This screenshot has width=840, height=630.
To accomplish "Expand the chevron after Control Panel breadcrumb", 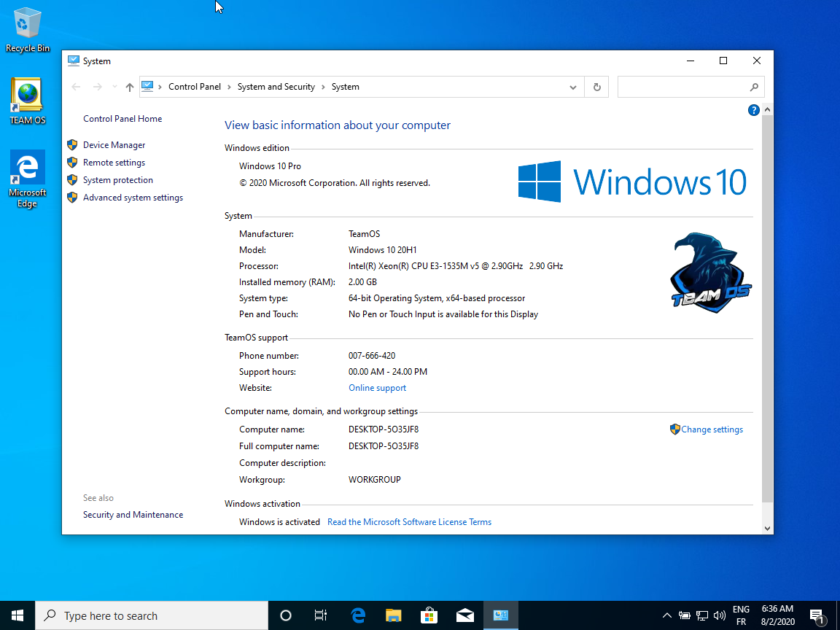I will point(229,87).
